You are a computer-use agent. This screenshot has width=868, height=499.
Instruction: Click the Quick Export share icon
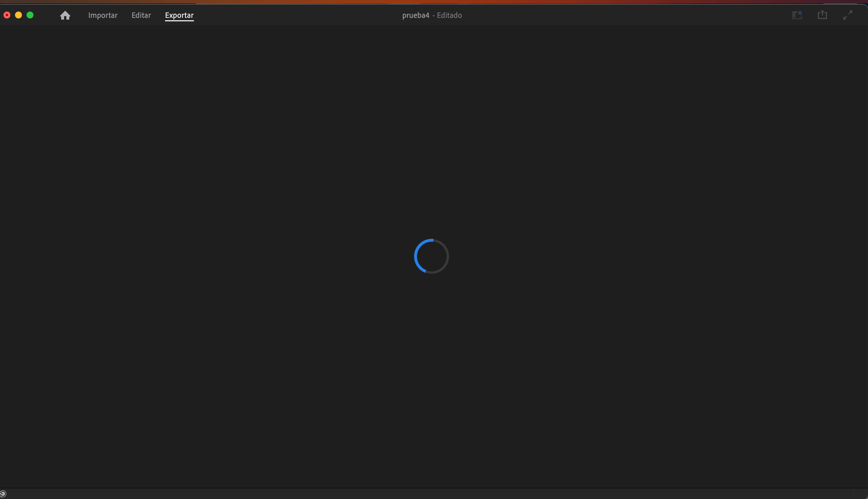[x=822, y=15]
